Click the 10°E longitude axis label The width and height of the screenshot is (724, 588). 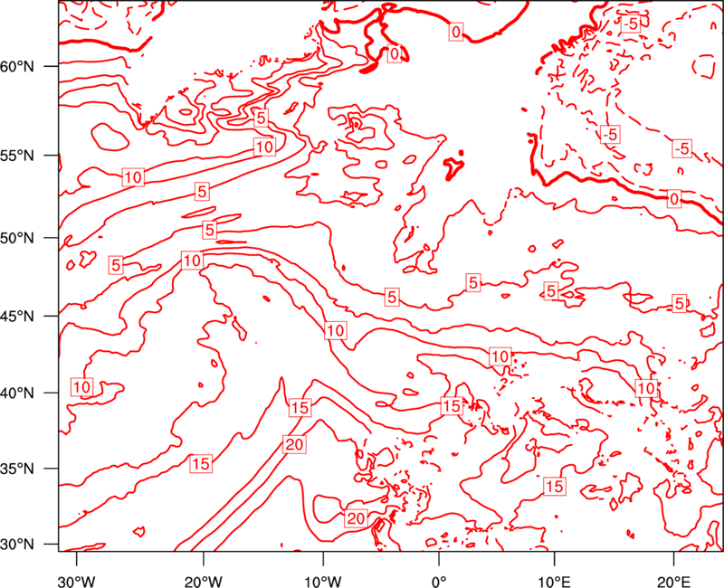coord(554,582)
